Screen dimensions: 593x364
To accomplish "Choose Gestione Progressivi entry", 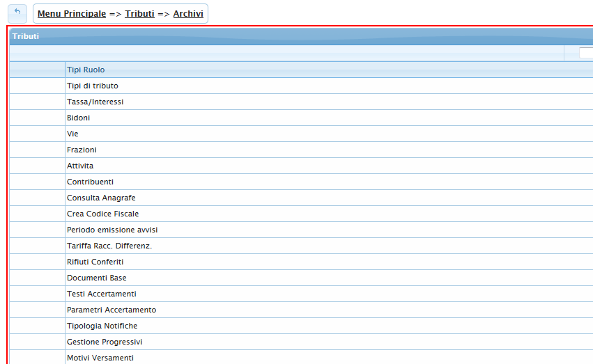I will coord(105,342).
